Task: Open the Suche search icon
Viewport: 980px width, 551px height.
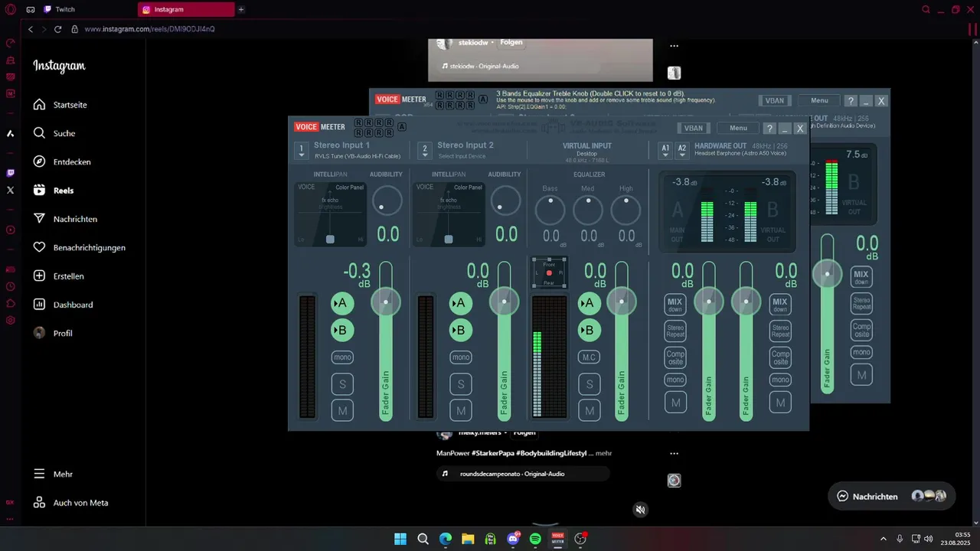Action: click(x=40, y=133)
